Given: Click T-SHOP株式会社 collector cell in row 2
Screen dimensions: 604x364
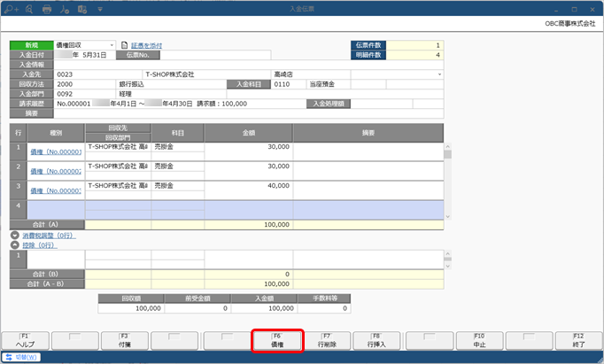Looking at the screenshot, I should pyautogui.click(x=118, y=166).
